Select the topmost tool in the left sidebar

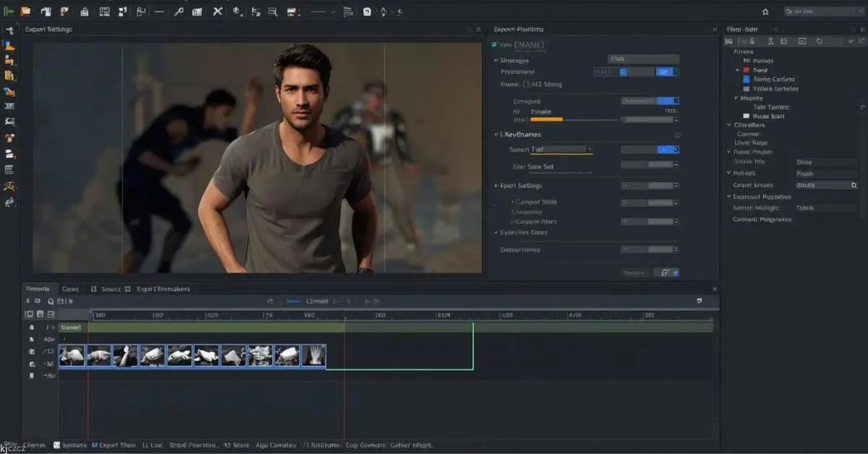point(10,30)
